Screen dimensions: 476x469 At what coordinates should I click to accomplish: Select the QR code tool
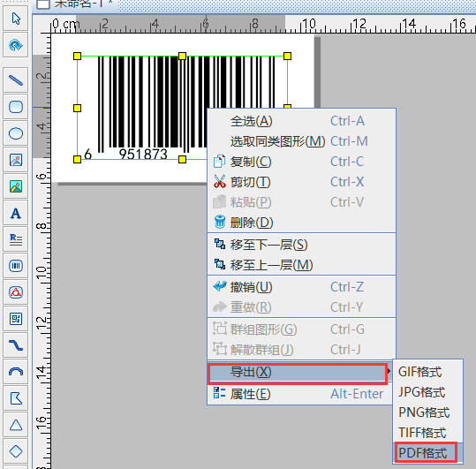click(16, 319)
